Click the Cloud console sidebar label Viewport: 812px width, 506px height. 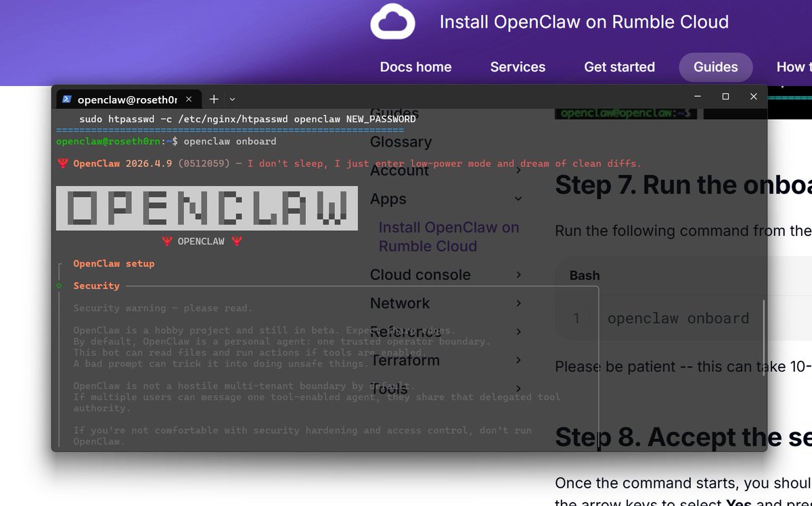pyautogui.click(x=420, y=275)
